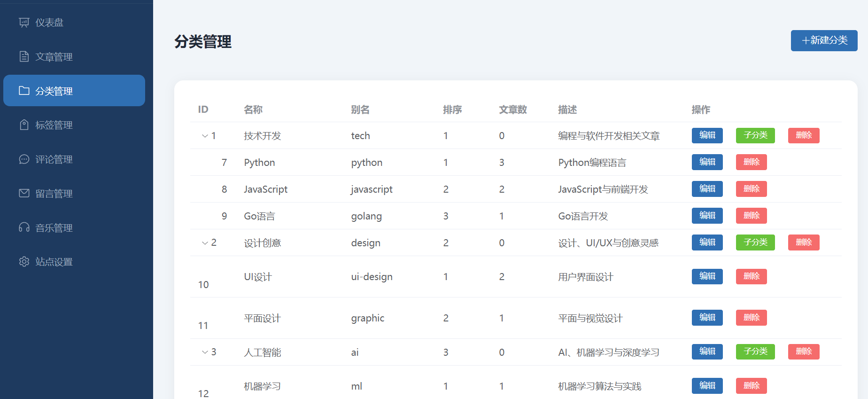Click the 'ui-design' alias cell

(372, 277)
